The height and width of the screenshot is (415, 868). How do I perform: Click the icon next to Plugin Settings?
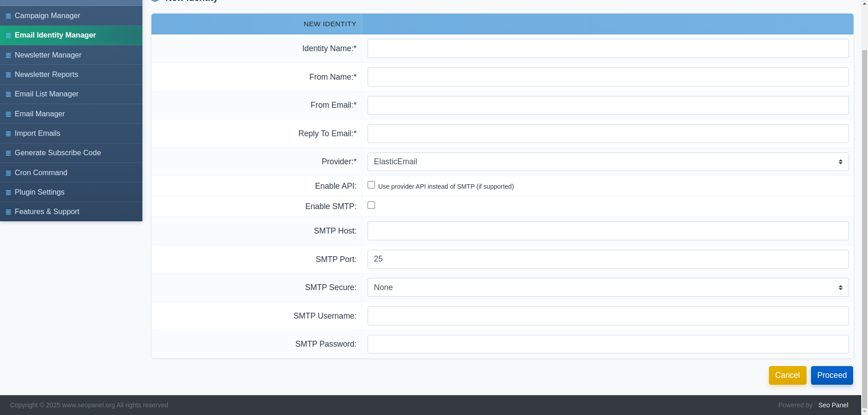click(x=8, y=192)
